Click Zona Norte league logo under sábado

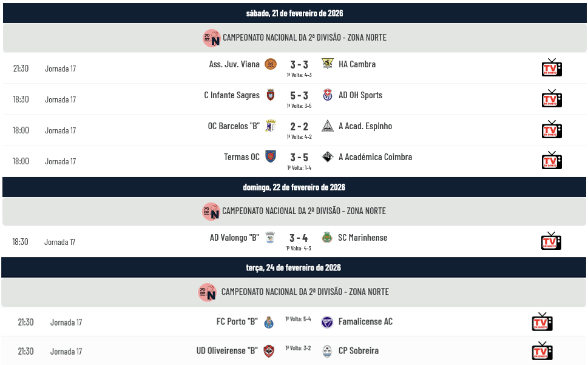click(x=211, y=38)
